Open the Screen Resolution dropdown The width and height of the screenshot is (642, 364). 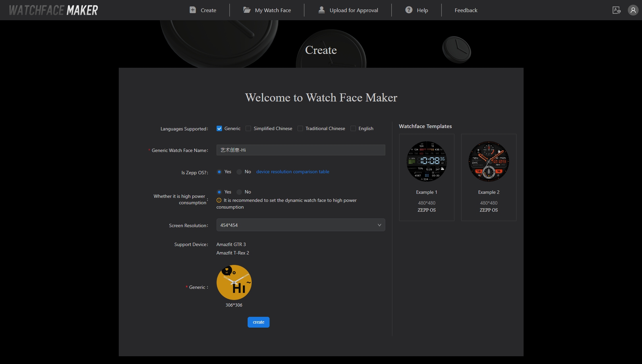pos(300,225)
